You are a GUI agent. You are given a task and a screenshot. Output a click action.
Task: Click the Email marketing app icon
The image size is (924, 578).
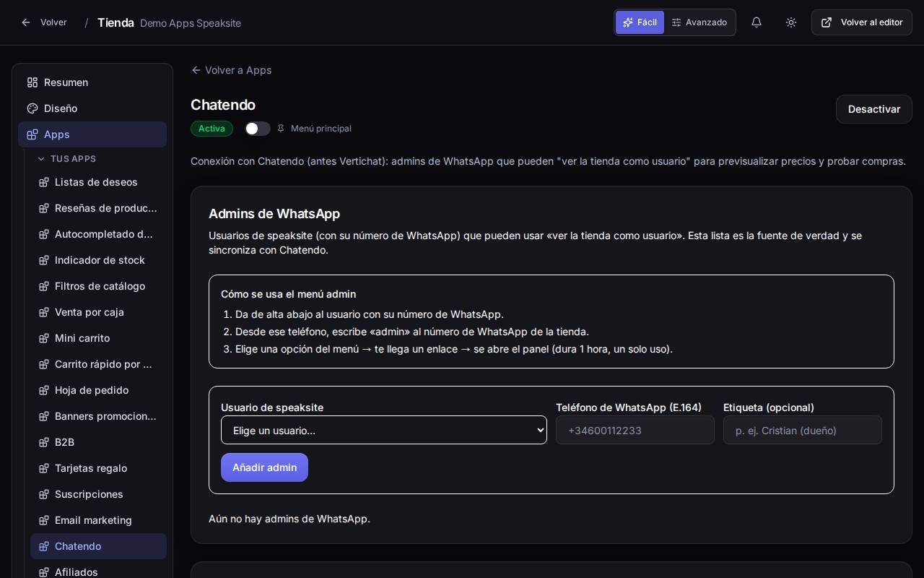(x=44, y=520)
